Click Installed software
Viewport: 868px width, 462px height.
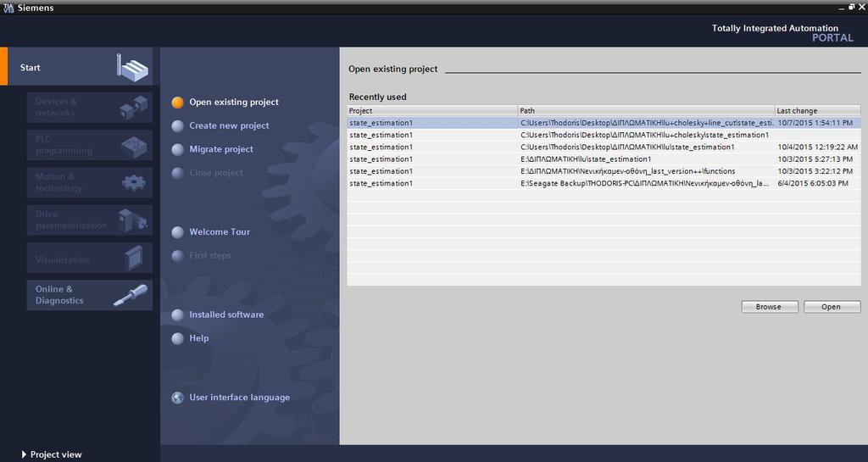tap(226, 314)
